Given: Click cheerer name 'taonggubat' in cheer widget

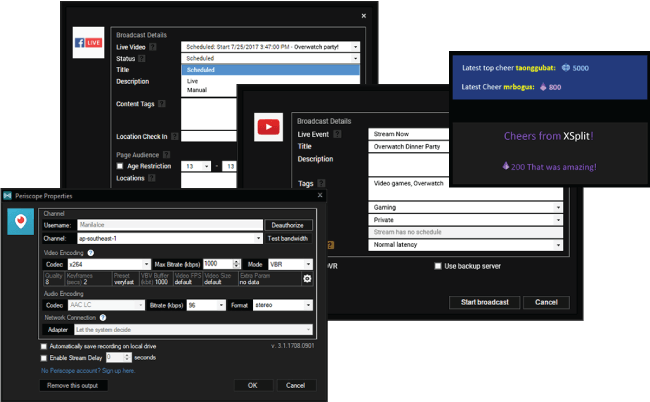Looking at the screenshot, I should (535, 68).
